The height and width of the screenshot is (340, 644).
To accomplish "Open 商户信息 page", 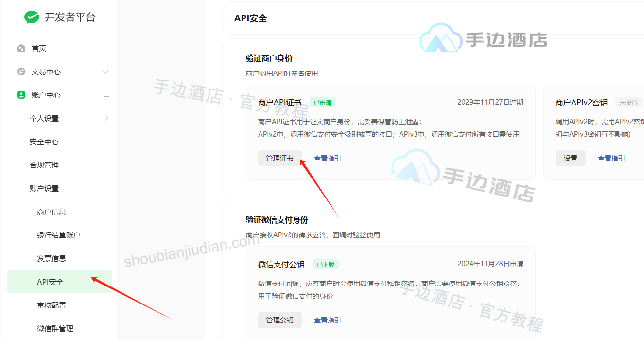I will pyautogui.click(x=52, y=212).
